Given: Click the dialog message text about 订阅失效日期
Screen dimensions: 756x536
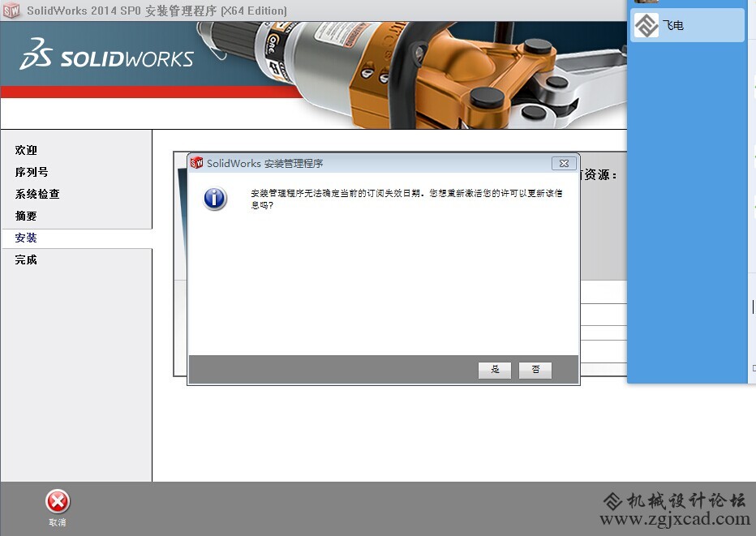Looking at the screenshot, I should [x=406, y=199].
